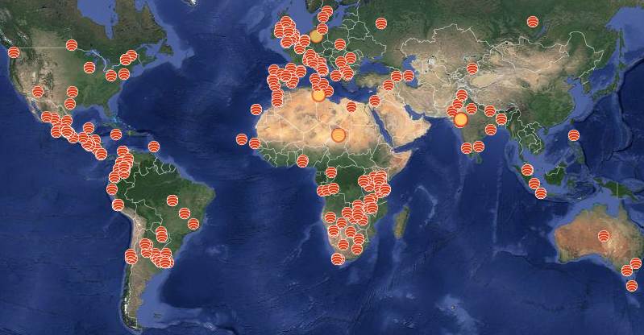Click the marker near Hispaniola and Jamaica
The width and height of the screenshot is (644, 335).
pos(116,134)
